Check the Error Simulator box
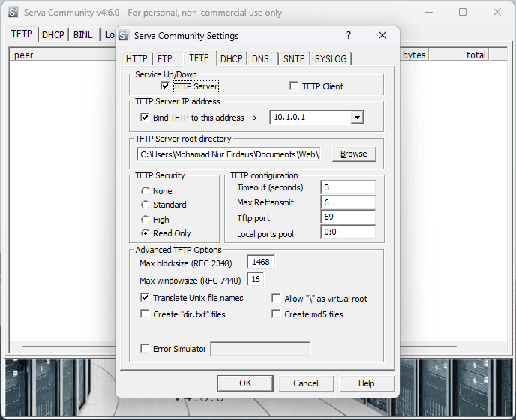 (145, 349)
